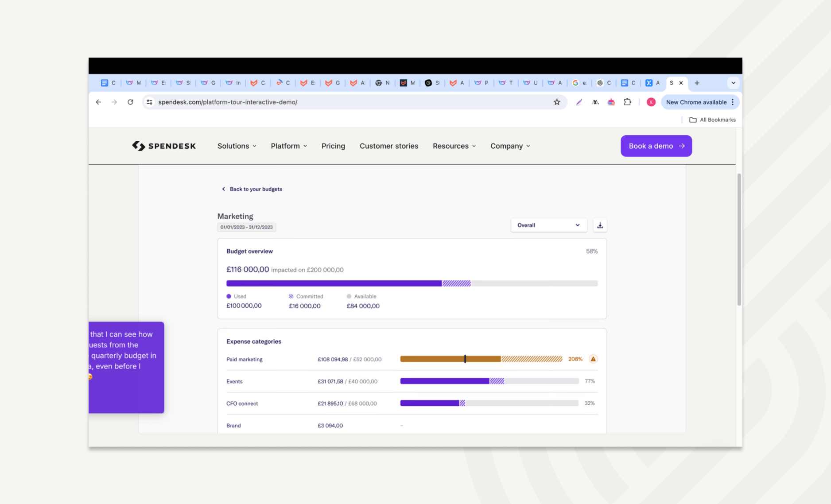Click the Paid marketing overspend warning icon

click(x=593, y=359)
